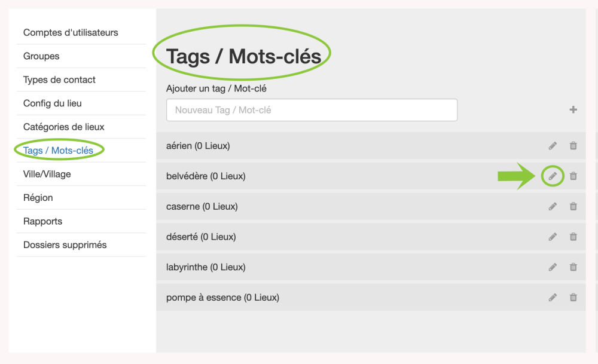The image size is (598, 364).
Task: Focus the Nouveau Tag / Mot-clé field
Action: coord(312,110)
